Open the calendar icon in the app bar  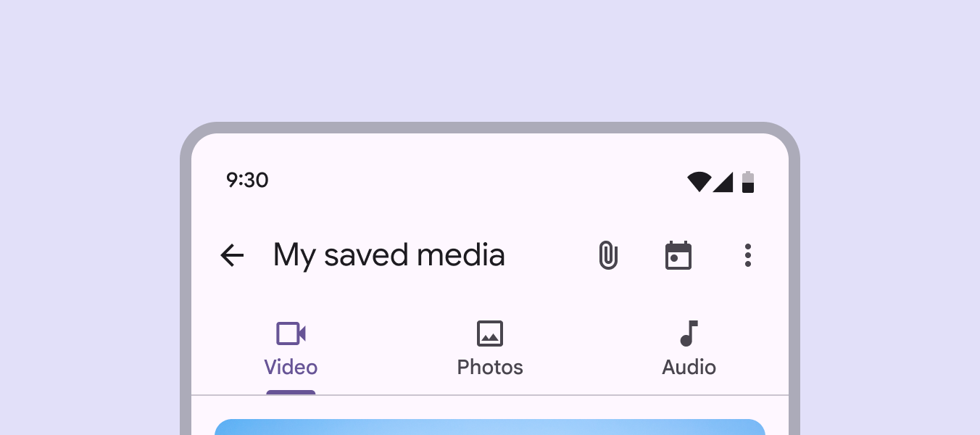coord(678,255)
